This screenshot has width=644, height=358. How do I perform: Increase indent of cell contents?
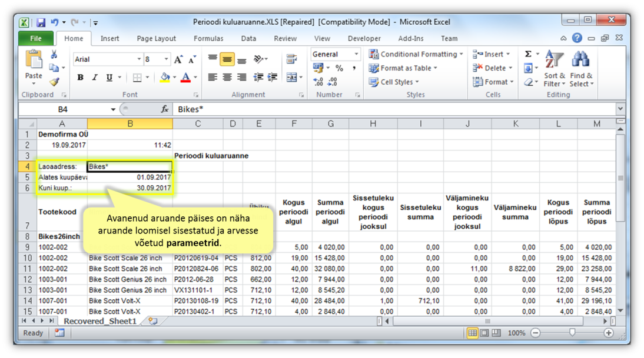coord(273,78)
